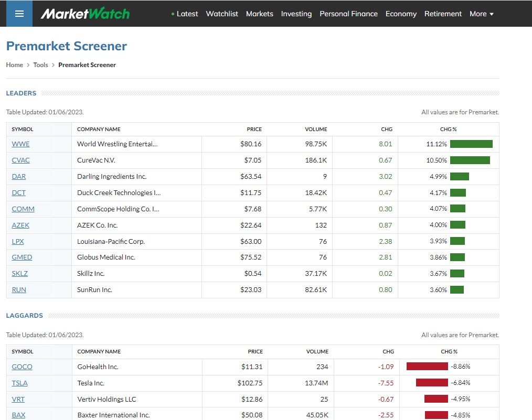Screen dimensions: 532x420
Task: Click the Leaders VOLUME column header
Action: [316, 129]
